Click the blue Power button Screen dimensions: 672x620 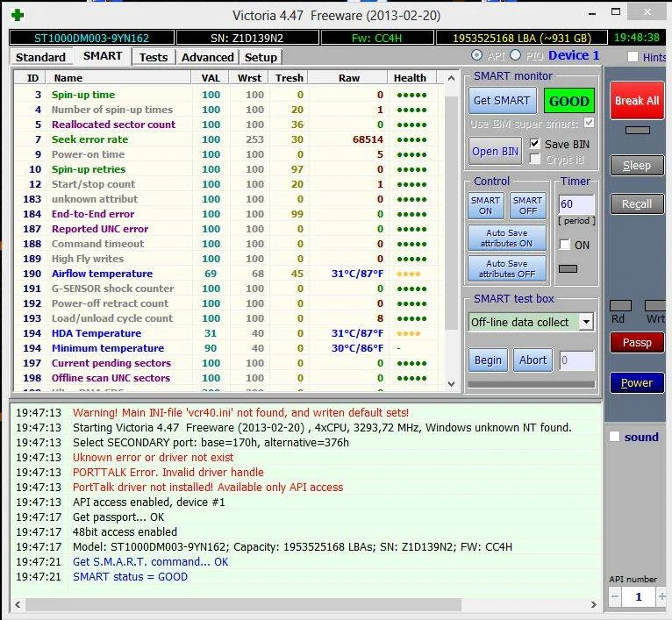[x=637, y=382]
